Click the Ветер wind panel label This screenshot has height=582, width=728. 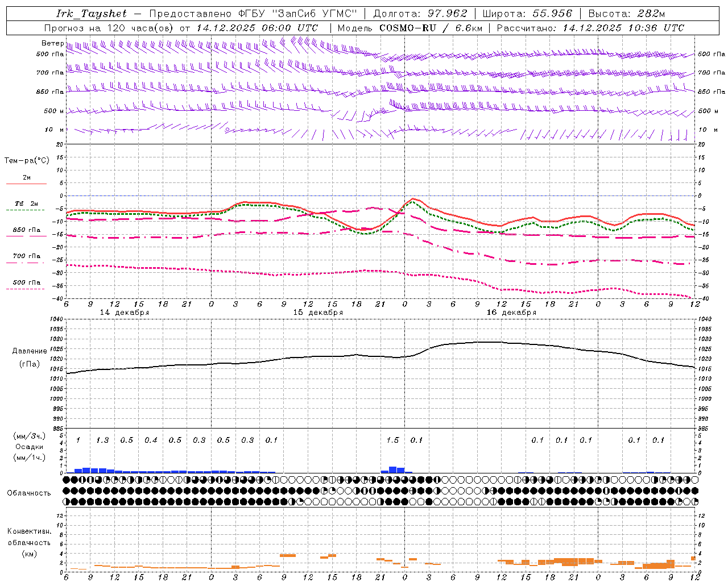click(52, 43)
